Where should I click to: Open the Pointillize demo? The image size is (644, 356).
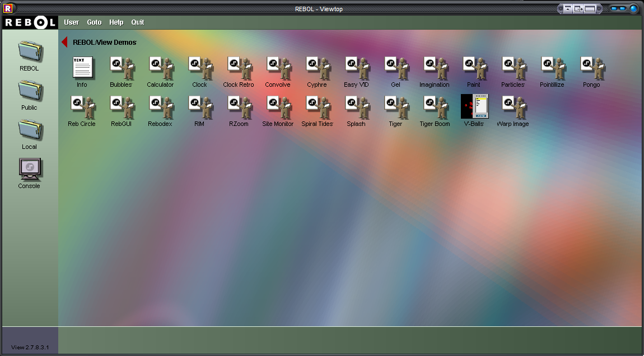click(553, 68)
